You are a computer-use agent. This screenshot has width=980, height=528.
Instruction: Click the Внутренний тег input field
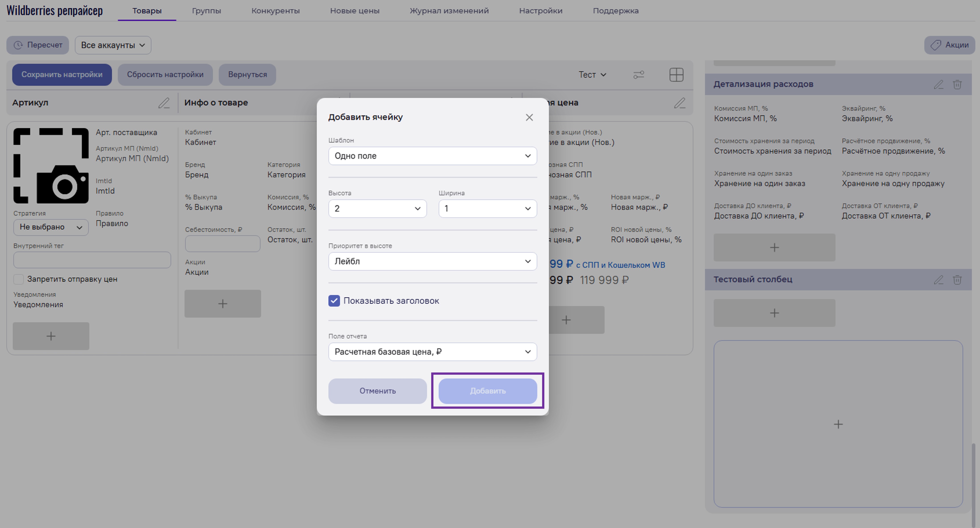(92, 260)
